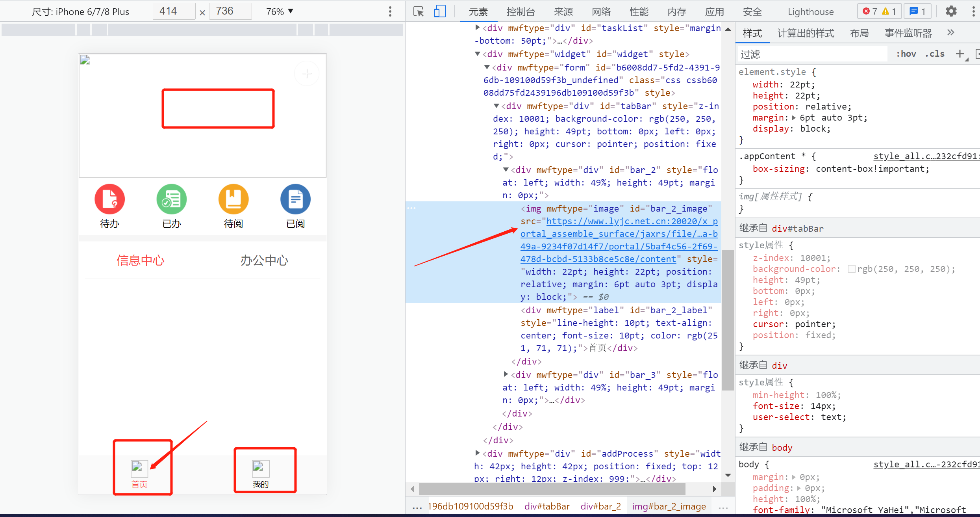Expand the bar_3 div node

(506, 374)
